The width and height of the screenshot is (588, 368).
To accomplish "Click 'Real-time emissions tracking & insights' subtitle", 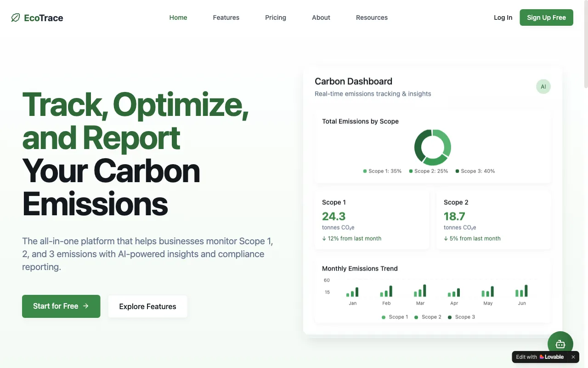I will click(x=373, y=94).
